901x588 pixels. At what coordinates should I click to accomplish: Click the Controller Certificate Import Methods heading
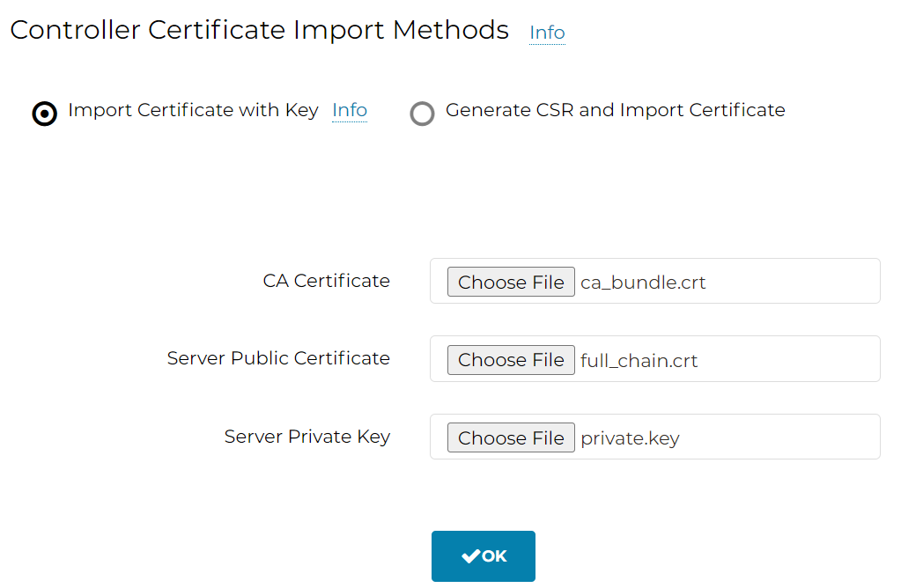click(259, 30)
